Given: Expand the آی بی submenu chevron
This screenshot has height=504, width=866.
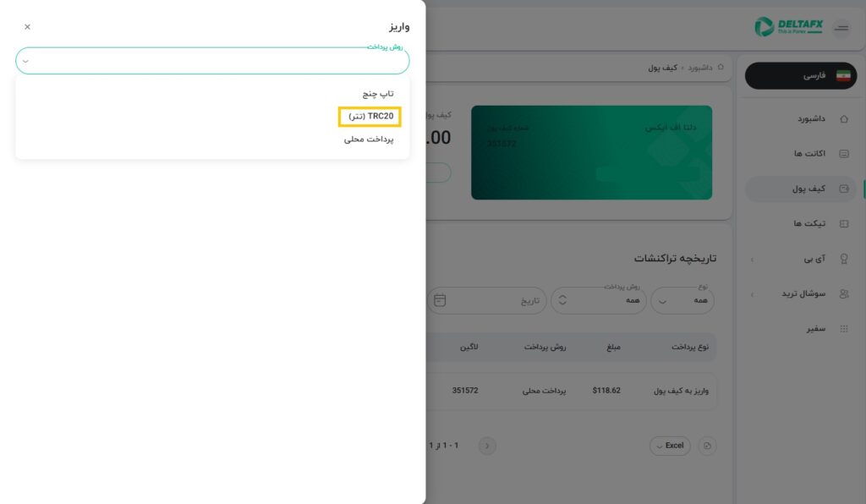Looking at the screenshot, I should [752, 260].
